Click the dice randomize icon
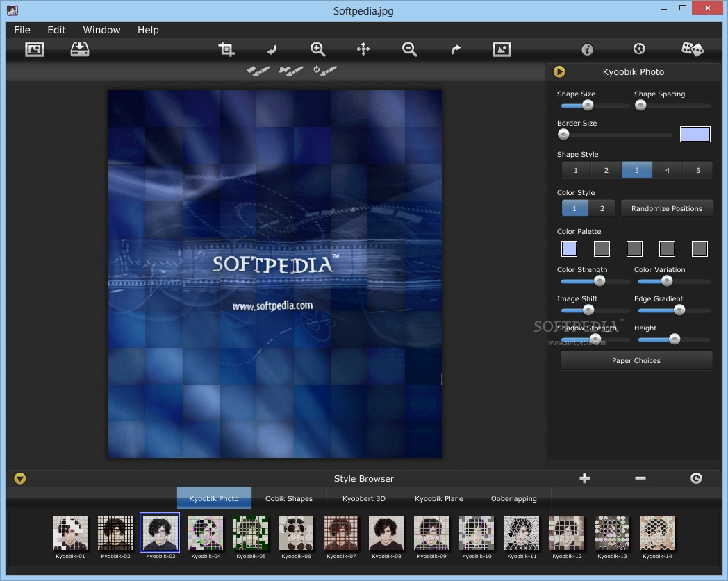This screenshot has width=728, height=581. coord(693,49)
